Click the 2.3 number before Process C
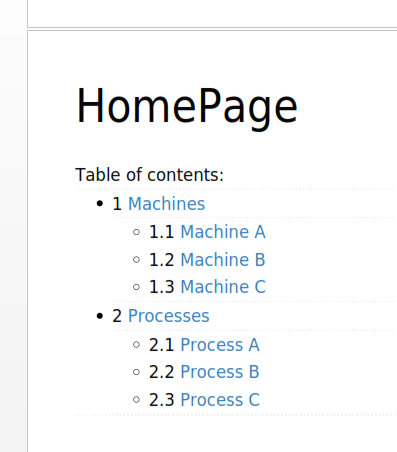397x452 pixels. tap(162, 400)
